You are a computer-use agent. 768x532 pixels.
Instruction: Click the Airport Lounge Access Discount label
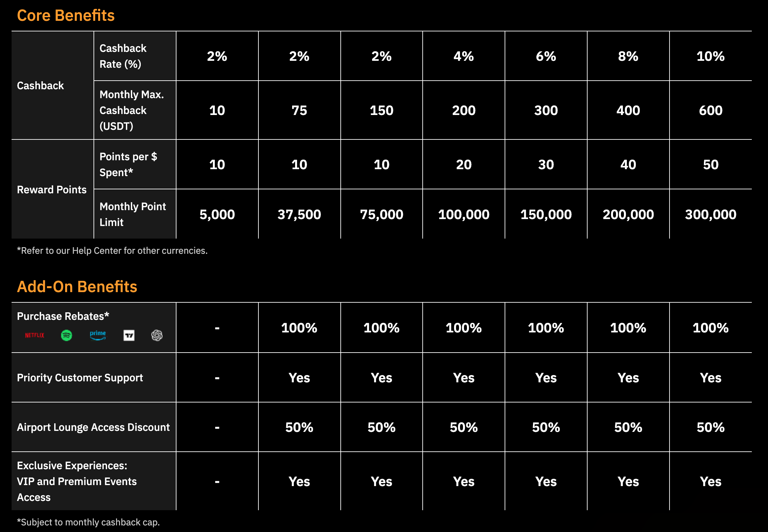point(93,427)
